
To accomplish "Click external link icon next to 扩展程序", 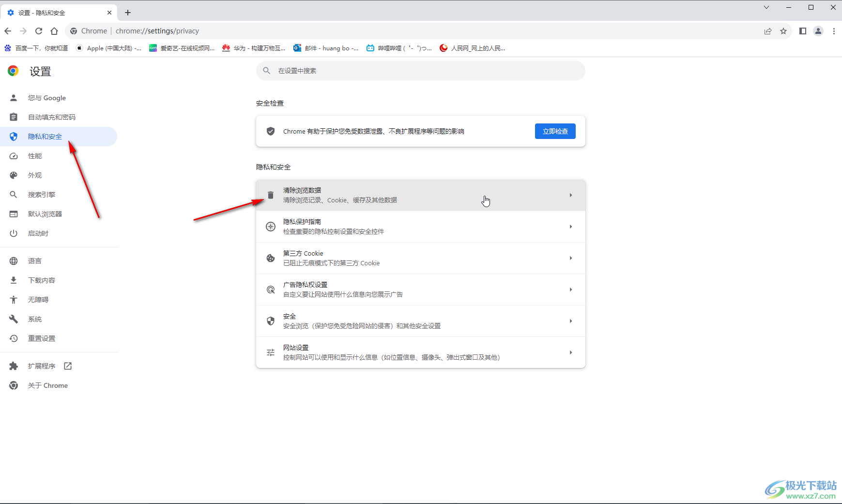I will click(x=68, y=366).
